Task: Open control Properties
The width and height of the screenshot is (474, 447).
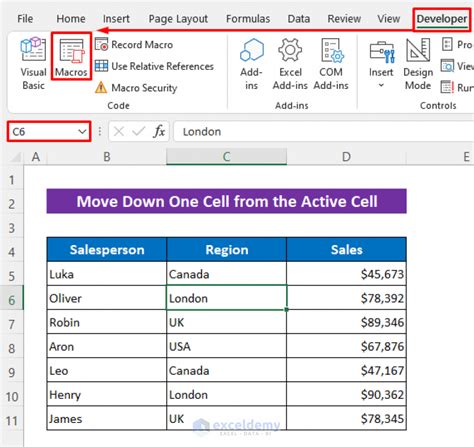Action: (457, 44)
